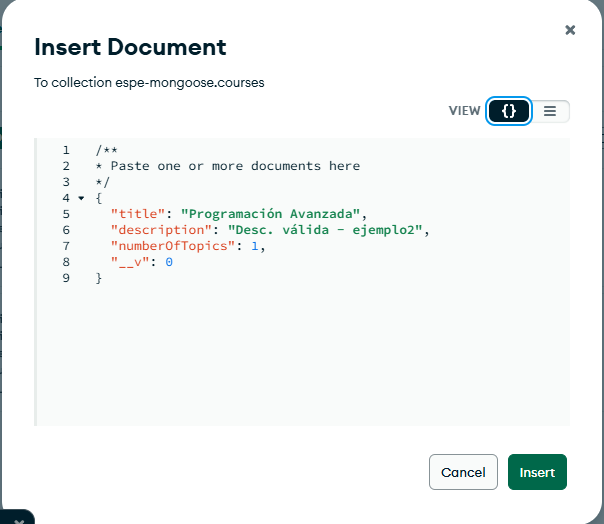Click the empty editor area below the document
This screenshot has width=604, height=524.
(x=303, y=354)
